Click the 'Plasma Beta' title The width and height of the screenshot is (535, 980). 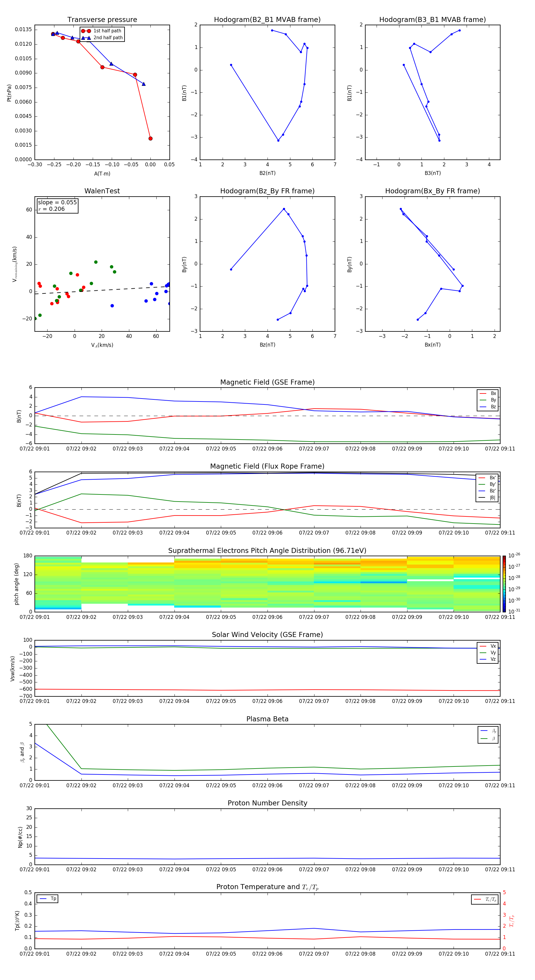pyautogui.click(x=267, y=719)
